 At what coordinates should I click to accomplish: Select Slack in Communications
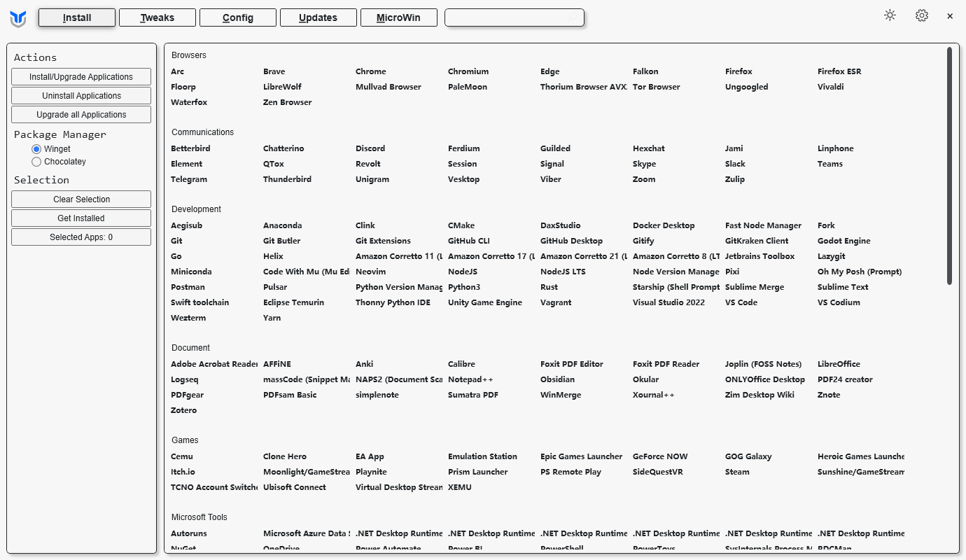point(735,164)
